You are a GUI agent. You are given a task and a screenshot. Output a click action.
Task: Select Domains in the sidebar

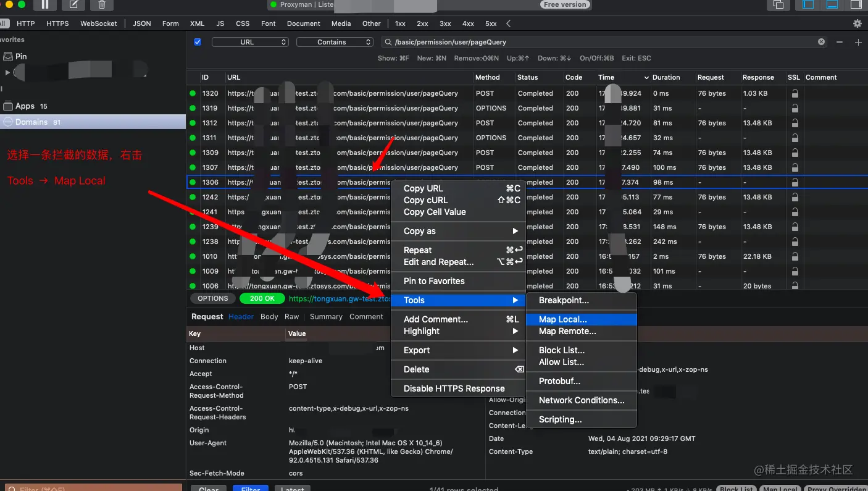(x=31, y=122)
